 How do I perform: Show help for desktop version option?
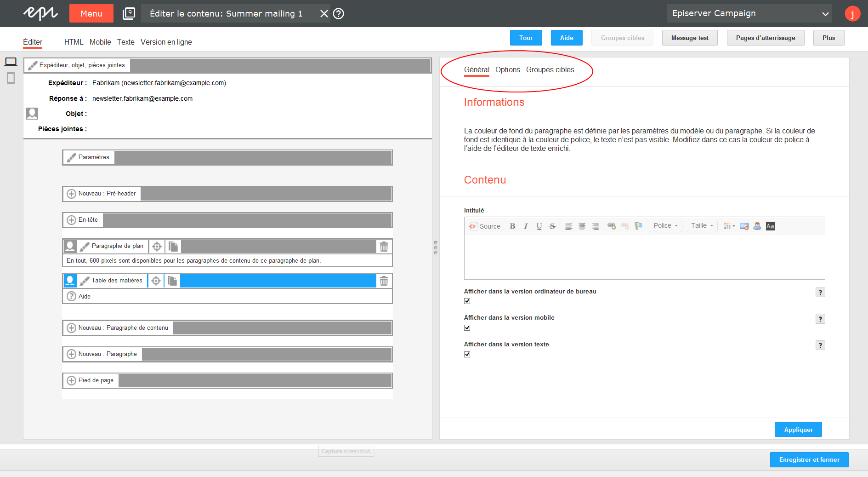[820, 293]
